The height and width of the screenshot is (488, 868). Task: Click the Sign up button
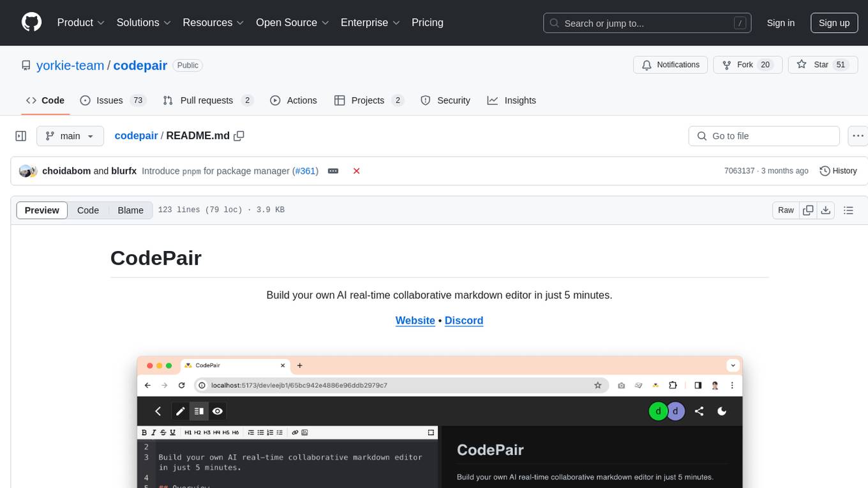tap(834, 23)
